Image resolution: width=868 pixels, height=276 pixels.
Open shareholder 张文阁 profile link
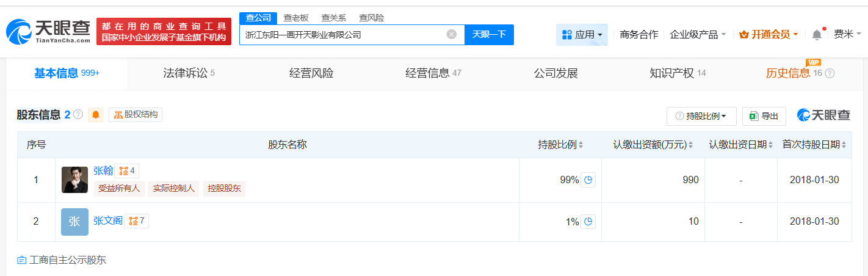108,221
